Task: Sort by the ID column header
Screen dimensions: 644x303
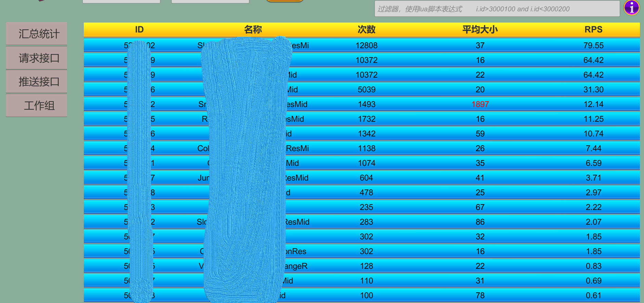Action: 139,30
